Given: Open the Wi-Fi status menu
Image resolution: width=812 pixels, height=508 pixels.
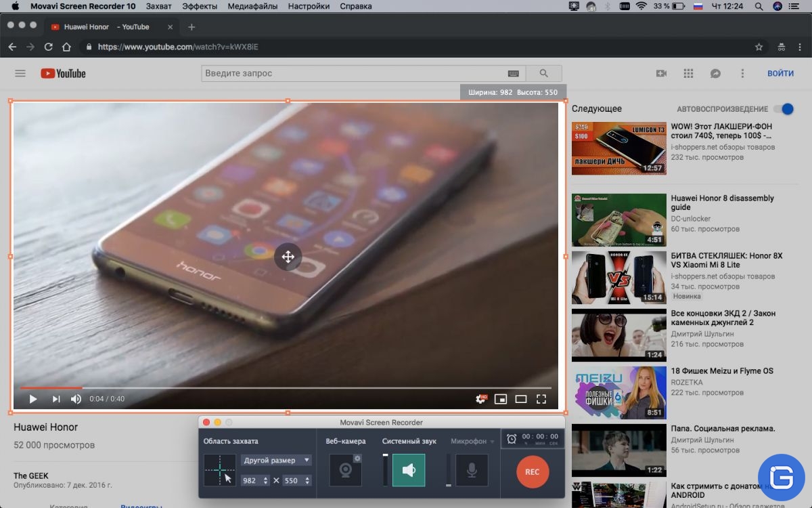Looking at the screenshot, I should 641,6.
